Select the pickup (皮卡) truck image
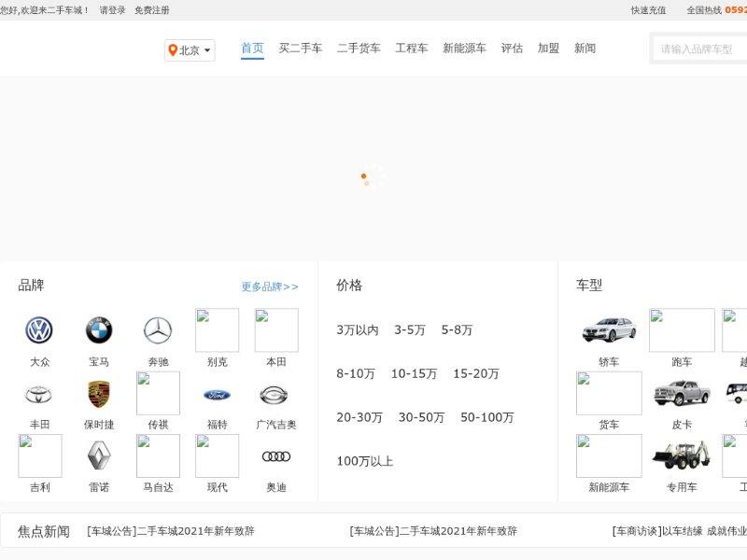 (x=682, y=393)
